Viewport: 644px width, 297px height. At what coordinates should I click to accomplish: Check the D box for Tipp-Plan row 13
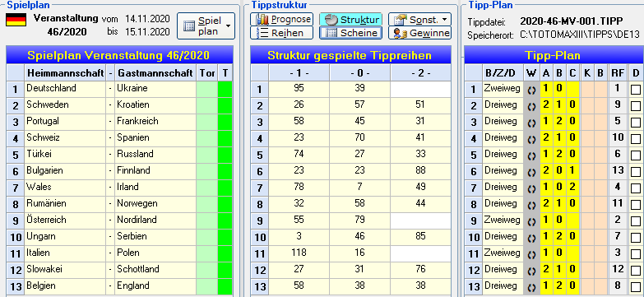point(636,287)
